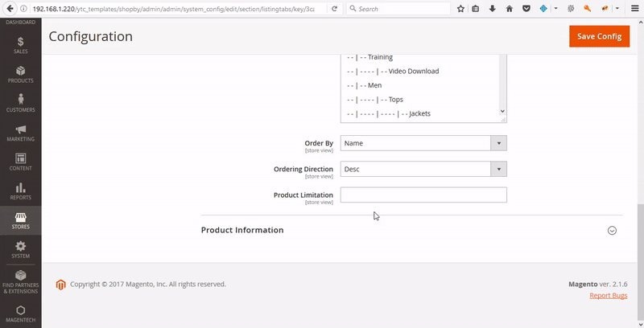
Task: Open the System gear menu
Action: pyautogui.click(x=20, y=249)
